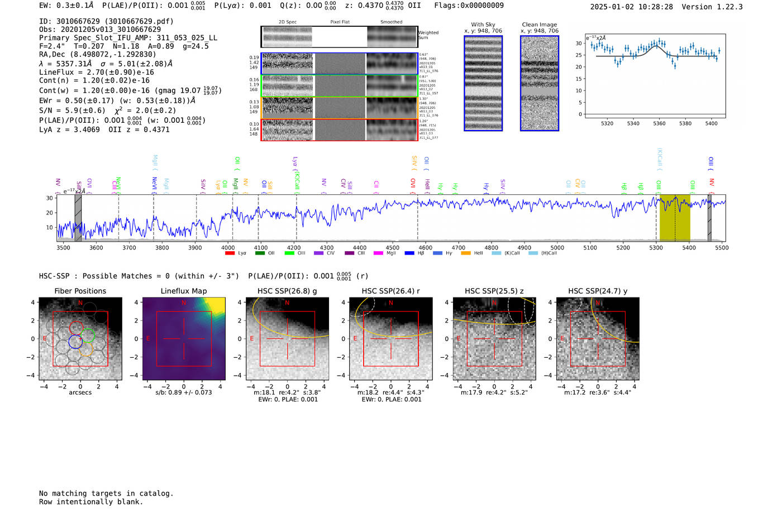Click the green fiber circle in Fiber Positions

88,336
